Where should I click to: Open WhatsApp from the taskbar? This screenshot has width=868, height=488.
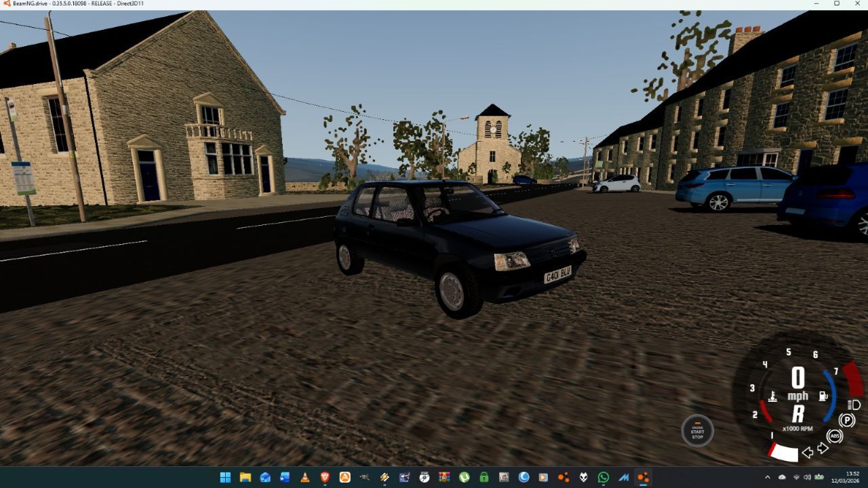tap(604, 477)
